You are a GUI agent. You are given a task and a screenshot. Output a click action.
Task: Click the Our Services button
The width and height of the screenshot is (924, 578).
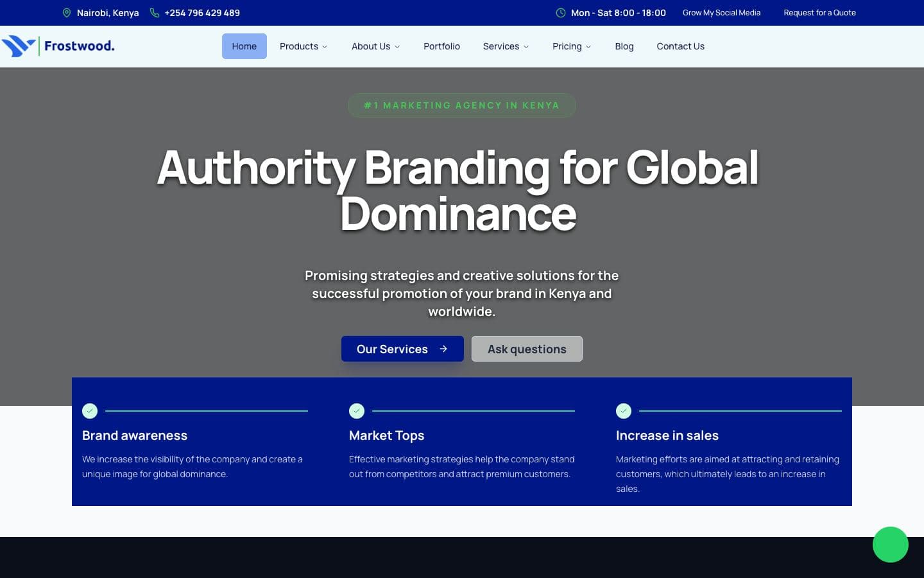click(402, 349)
